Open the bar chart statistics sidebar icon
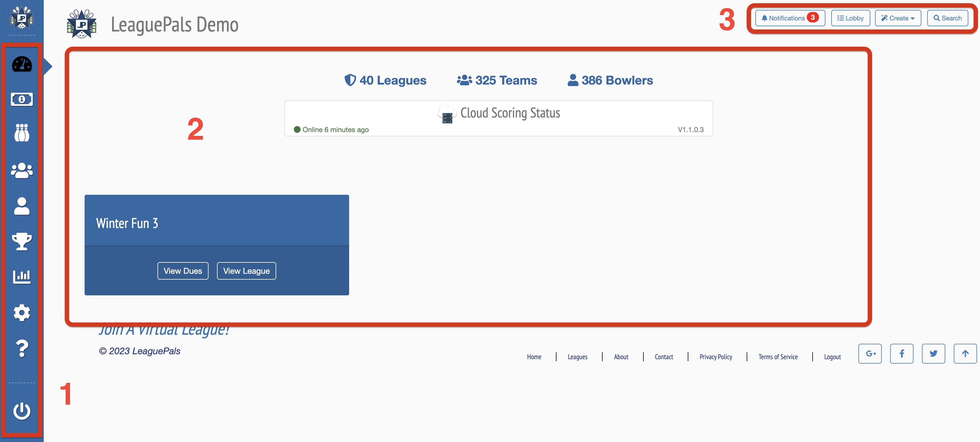This screenshot has height=442, width=980. click(x=22, y=276)
